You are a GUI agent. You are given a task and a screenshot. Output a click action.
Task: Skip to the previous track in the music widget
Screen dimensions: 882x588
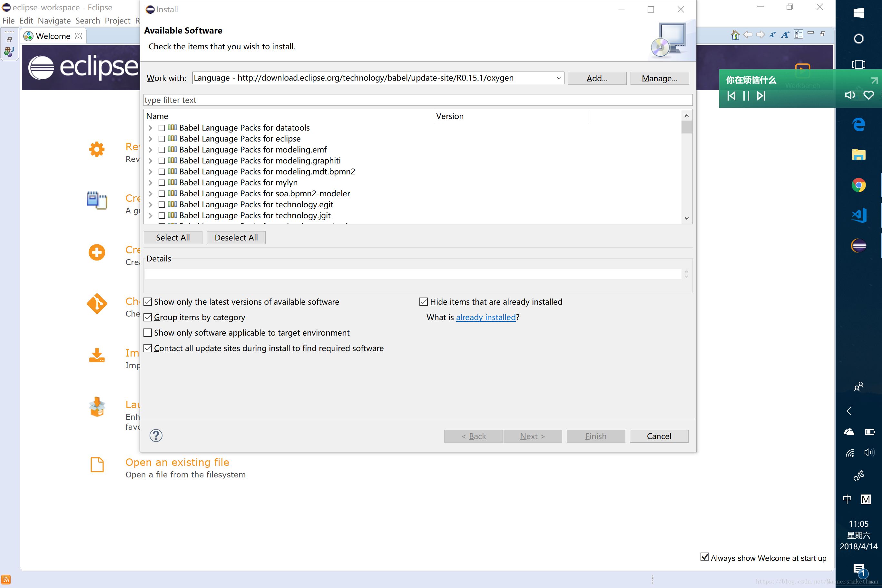point(731,96)
